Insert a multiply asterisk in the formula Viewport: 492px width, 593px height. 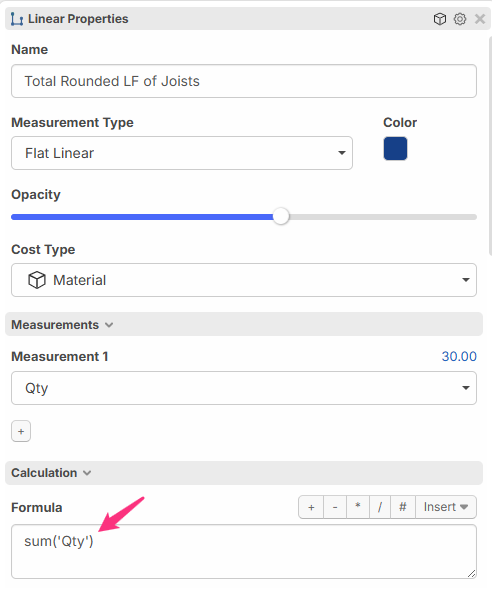click(x=357, y=507)
